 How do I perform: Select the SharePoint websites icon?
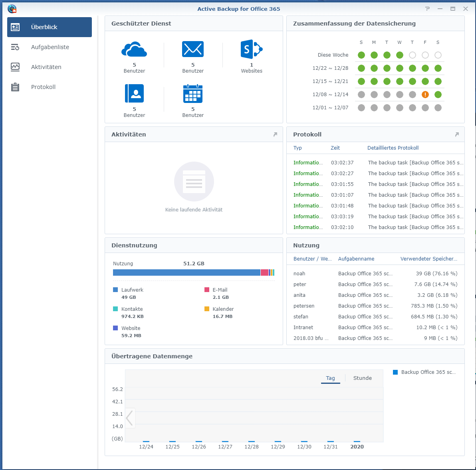(x=251, y=49)
